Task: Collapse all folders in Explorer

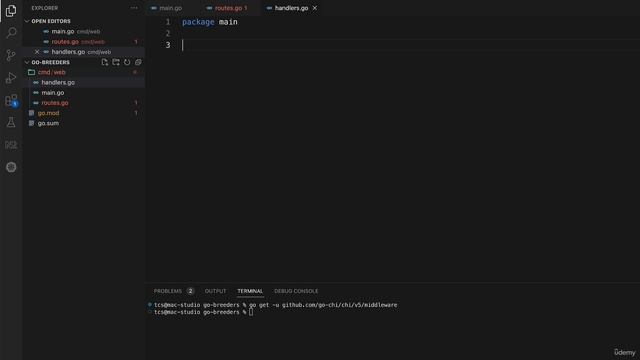Action: (138, 62)
